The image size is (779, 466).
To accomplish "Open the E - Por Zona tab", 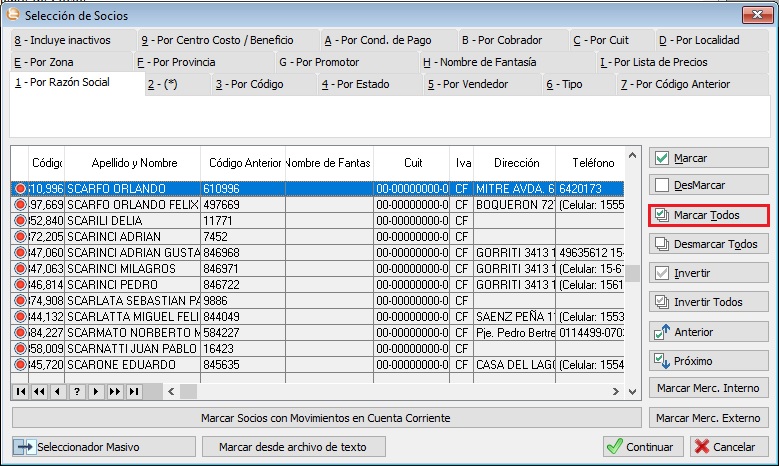I will point(45,62).
